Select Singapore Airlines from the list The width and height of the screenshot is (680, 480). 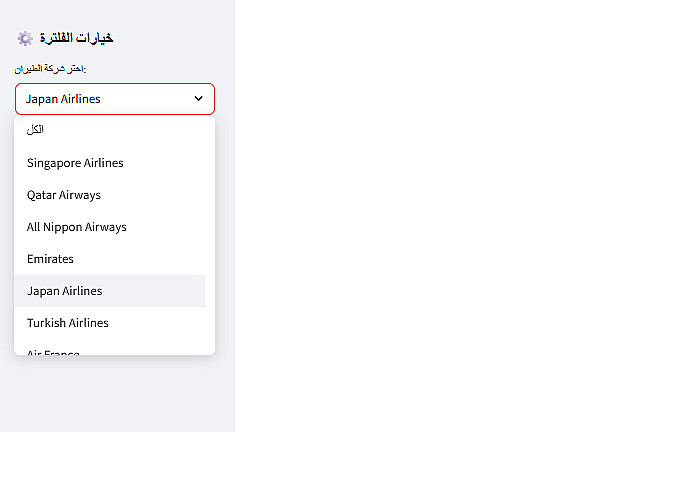coord(75,163)
